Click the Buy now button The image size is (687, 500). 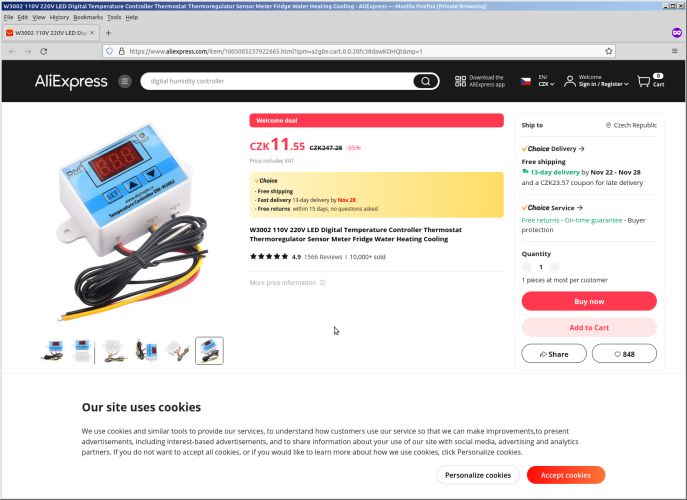point(589,301)
